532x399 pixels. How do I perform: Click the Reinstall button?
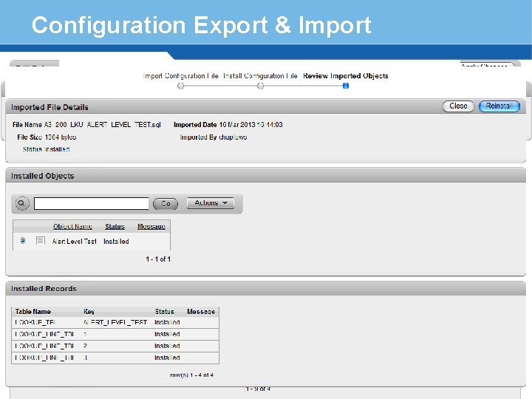[499, 106]
